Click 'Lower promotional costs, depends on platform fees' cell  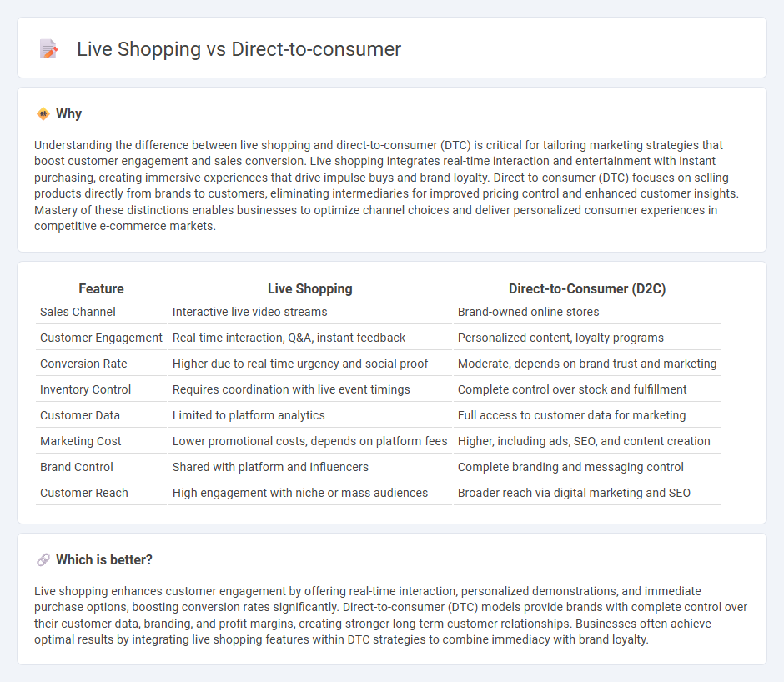point(309,442)
